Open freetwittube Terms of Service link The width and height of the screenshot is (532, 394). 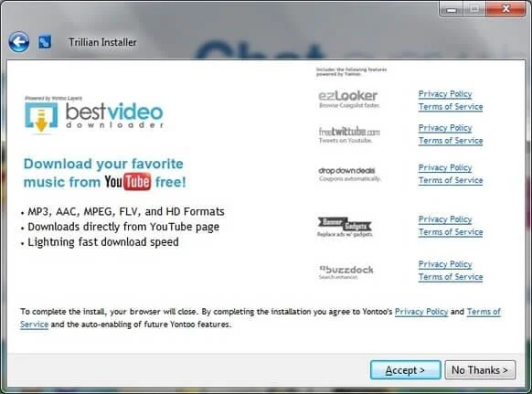451,141
